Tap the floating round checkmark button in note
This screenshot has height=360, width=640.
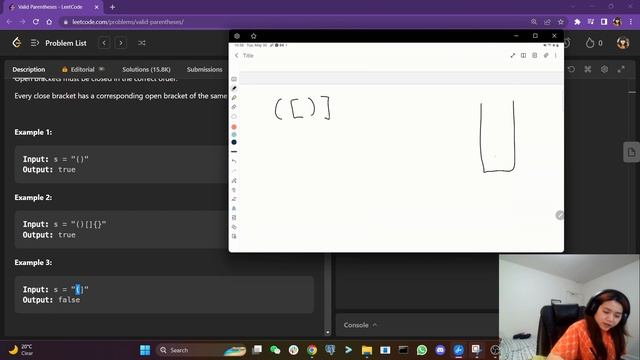click(x=560, y=215)
